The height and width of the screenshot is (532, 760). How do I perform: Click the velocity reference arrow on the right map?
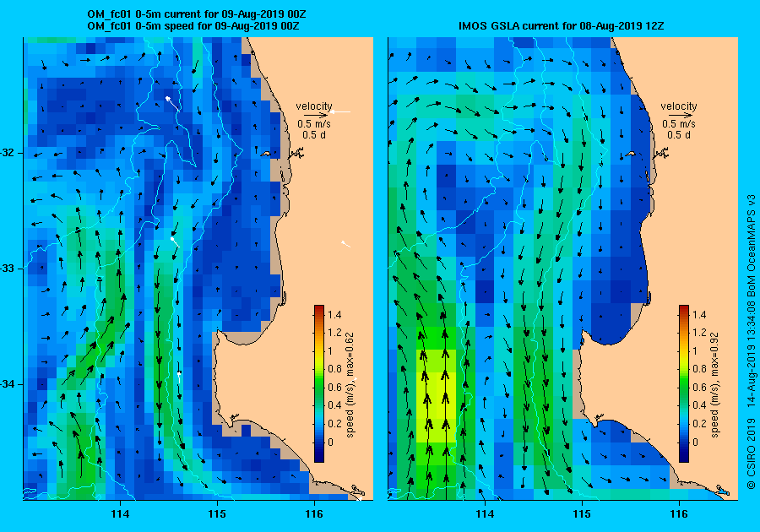click(681, 115)
